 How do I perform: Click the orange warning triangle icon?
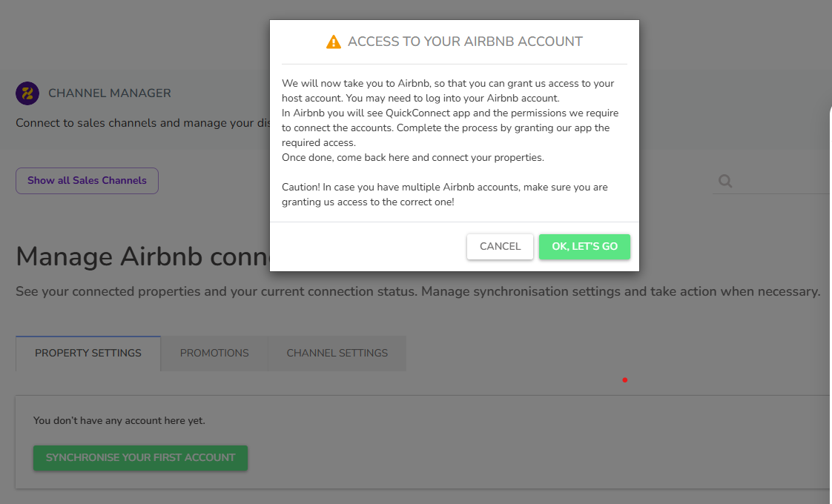tap(334, 42)
